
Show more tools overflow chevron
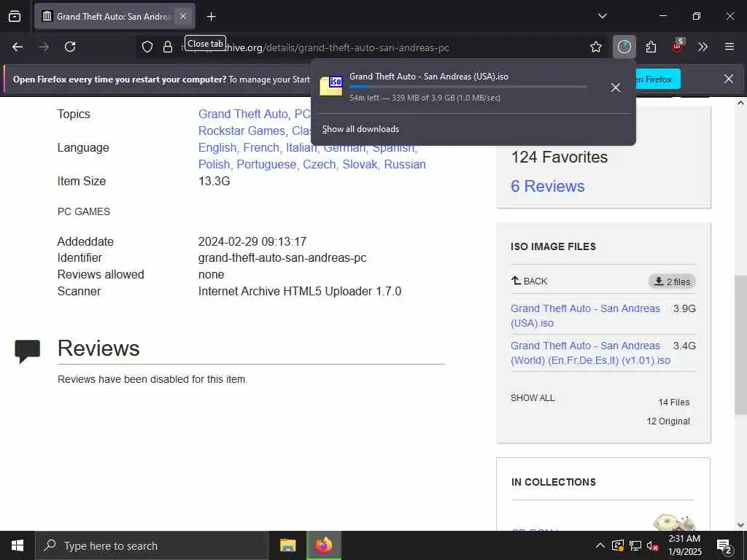pyautogui.click(x=703, y=47)
